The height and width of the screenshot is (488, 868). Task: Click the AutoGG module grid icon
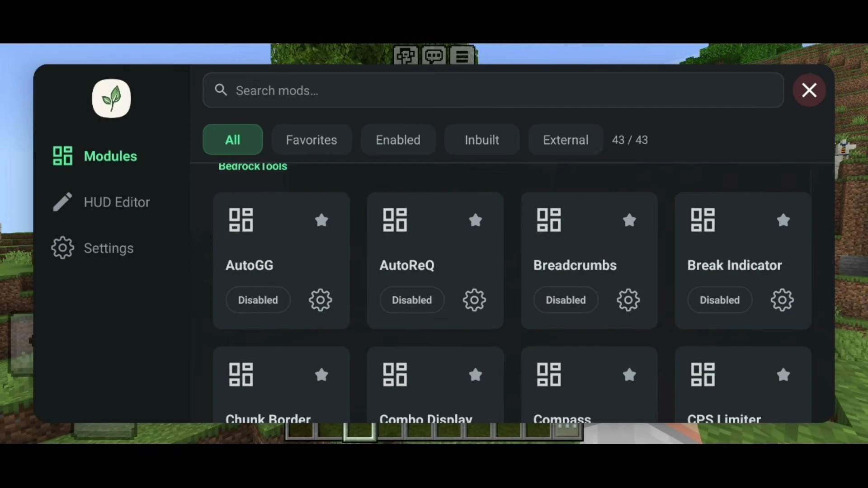(x=241, y=220)
